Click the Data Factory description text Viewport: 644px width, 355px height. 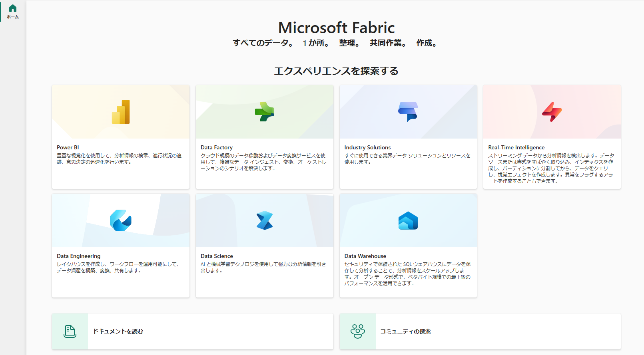click(264, 162)
